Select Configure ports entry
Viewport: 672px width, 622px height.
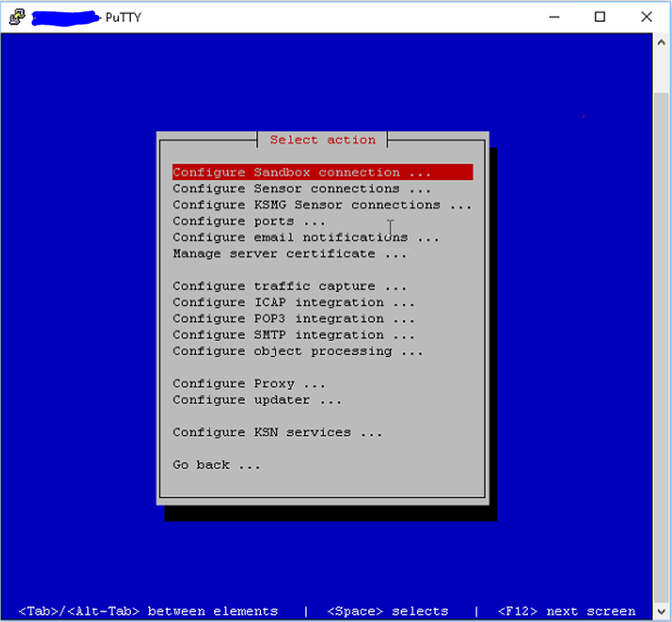[249, 221]
